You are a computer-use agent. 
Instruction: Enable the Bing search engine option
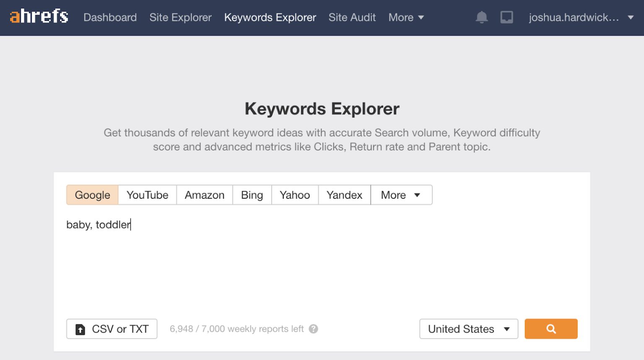coord(252,195)
